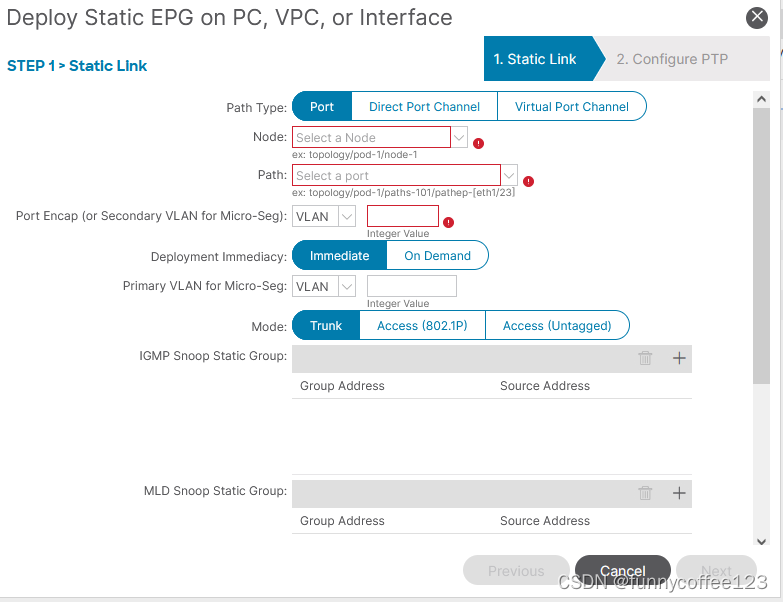
Task: Click the Path field error indicator
Action: [528, 181]
